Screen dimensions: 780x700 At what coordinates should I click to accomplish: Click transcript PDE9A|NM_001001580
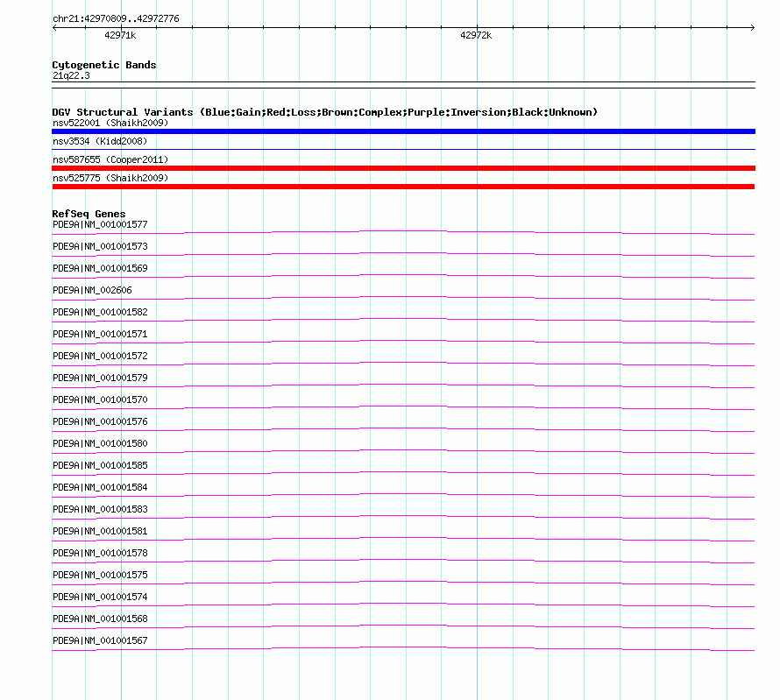(100, 443)
